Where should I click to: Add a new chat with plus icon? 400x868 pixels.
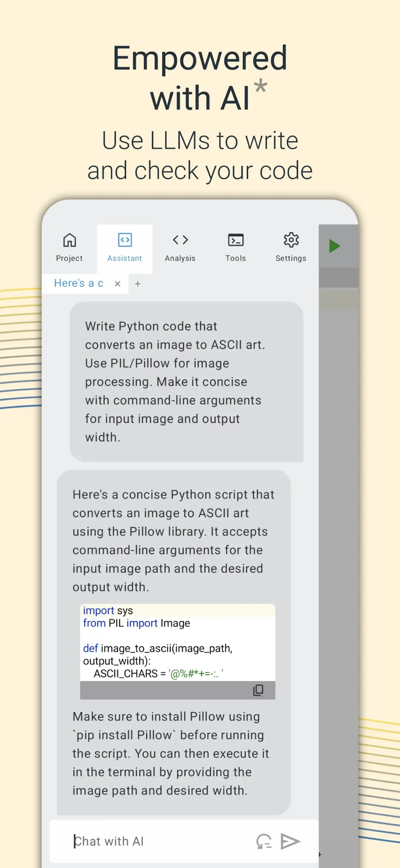[x=138, y=284]
